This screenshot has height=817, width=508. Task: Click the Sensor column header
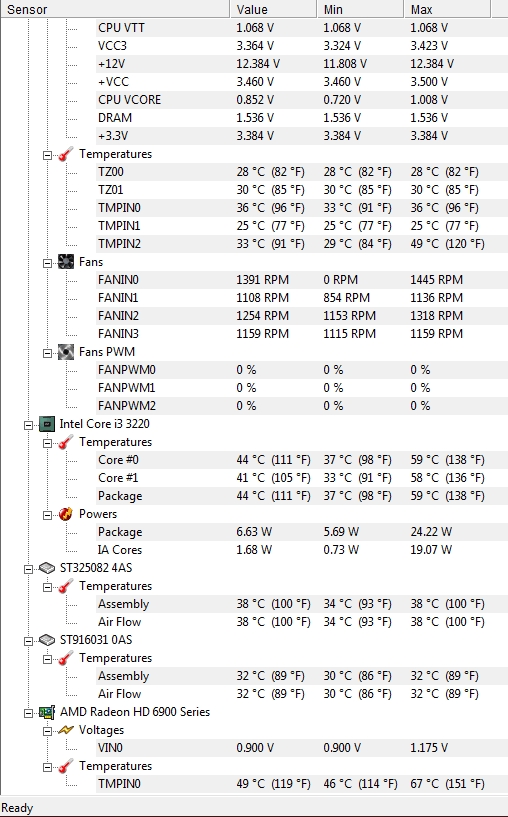(115, 9)
